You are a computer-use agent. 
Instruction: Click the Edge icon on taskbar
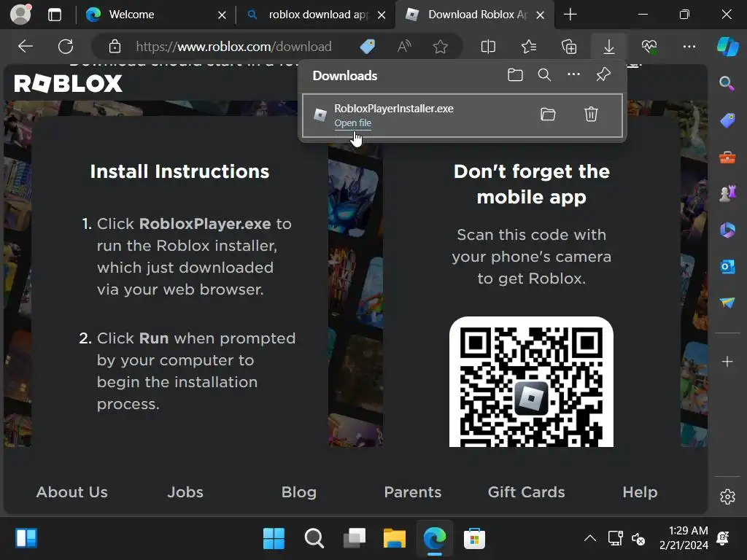click(x=435, y=539)
